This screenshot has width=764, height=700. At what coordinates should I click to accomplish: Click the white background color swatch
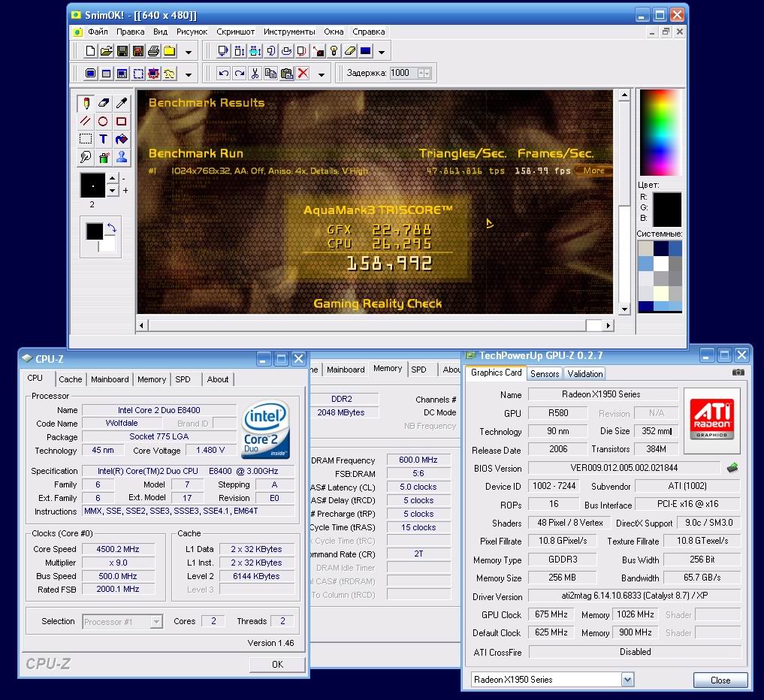(x=107, y=245)
